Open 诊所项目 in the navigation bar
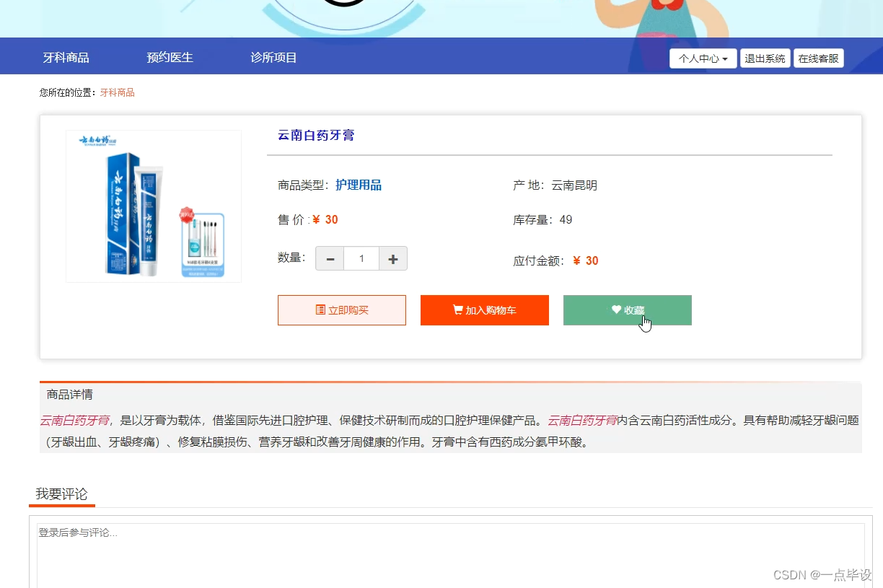The width and height of the screenshot is (883, 588). coord(273,58)
